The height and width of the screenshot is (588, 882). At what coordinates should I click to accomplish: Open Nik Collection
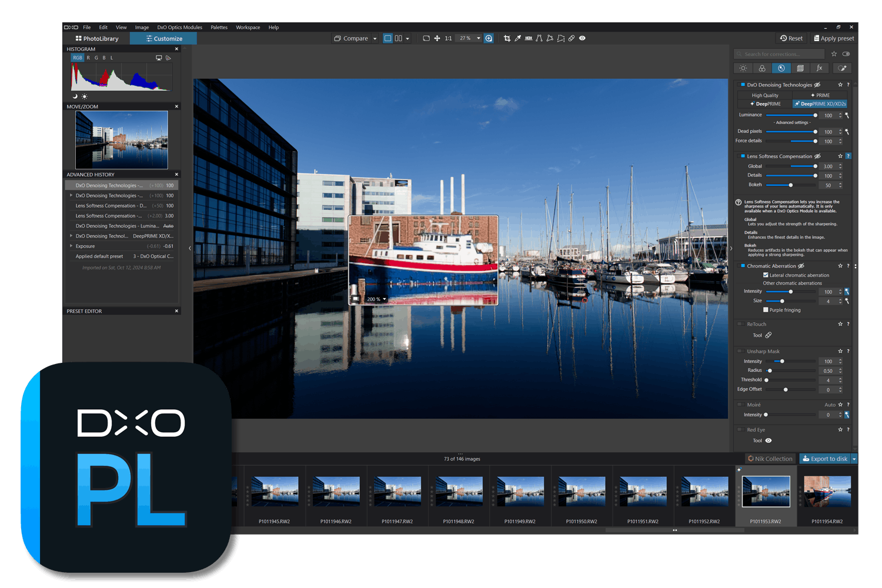(770, 459)
